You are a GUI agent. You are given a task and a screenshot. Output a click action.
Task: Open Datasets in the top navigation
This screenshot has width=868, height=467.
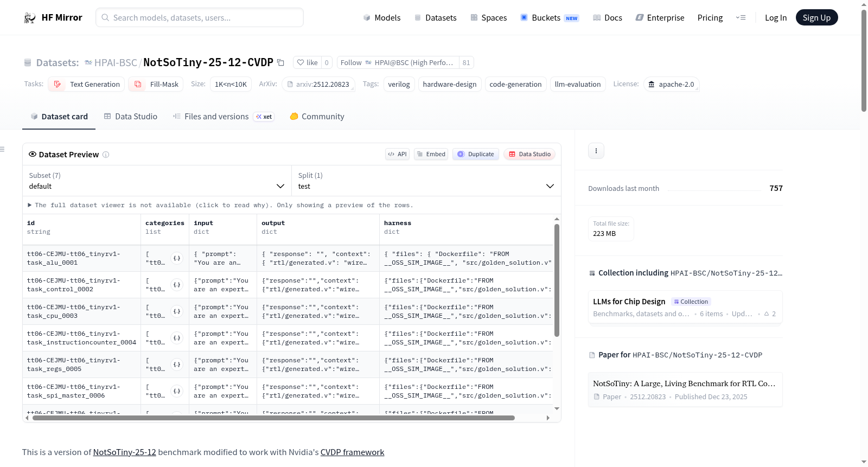pos(435,18)
